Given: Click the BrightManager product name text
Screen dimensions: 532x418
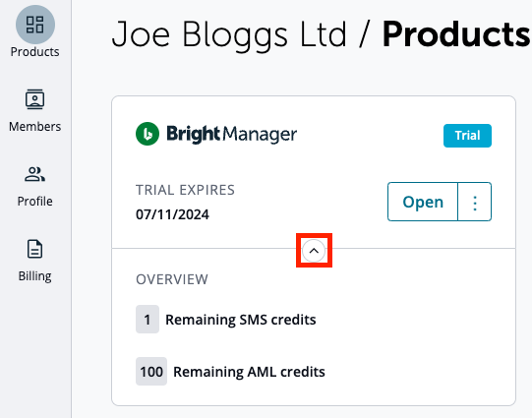Looking at the screenshot, I should [232, 135].
